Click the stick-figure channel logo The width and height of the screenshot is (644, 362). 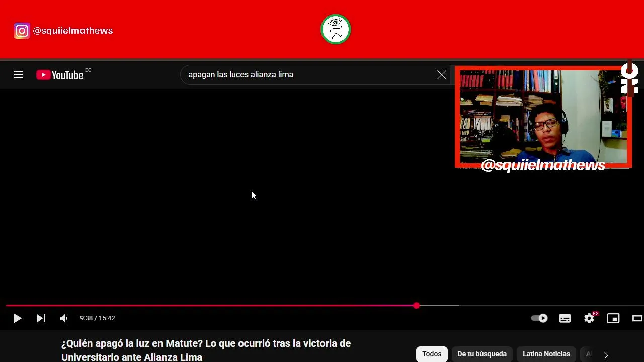point(336,29)
